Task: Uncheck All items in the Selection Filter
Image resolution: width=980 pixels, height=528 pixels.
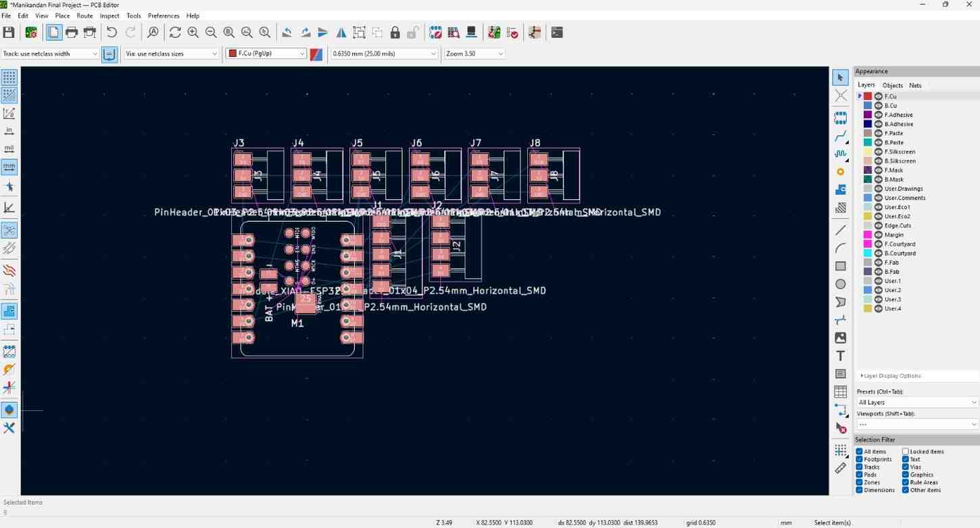Action: click(x=859, y=452)
